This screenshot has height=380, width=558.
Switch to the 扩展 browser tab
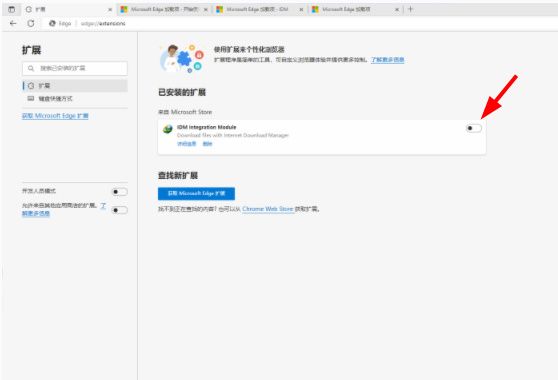click(x=69, y=10)
